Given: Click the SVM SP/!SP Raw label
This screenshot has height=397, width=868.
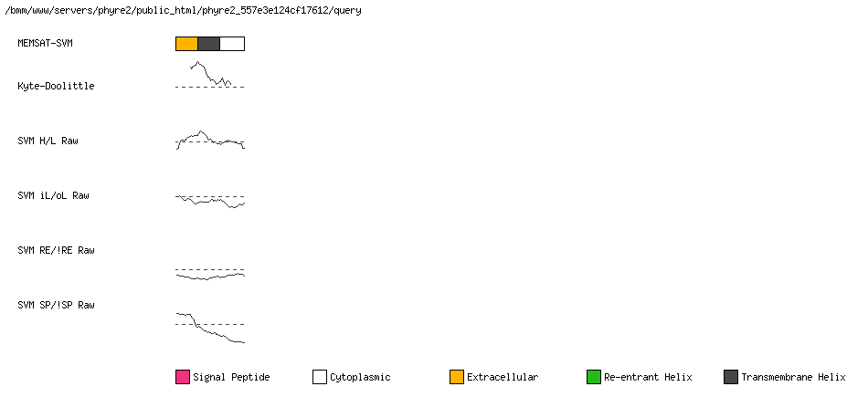Looking at the screenshot, I should click(x=56, y=305).
